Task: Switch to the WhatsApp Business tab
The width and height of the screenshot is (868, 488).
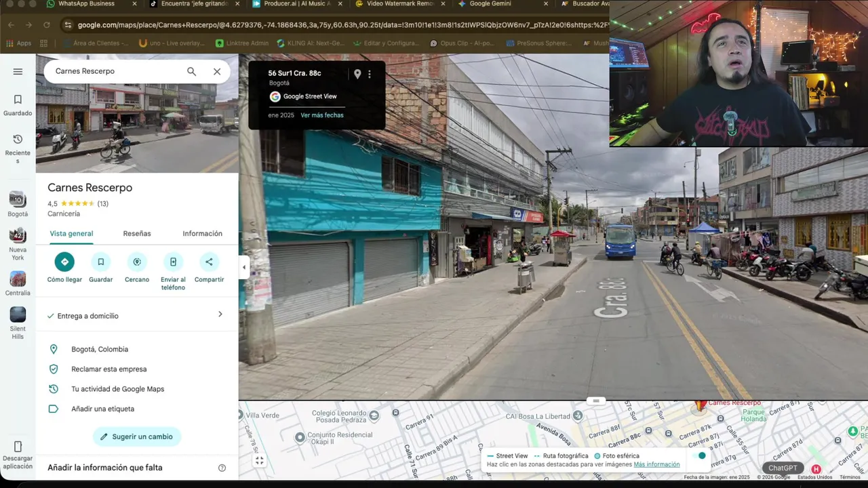Action: tap(86, 4)
